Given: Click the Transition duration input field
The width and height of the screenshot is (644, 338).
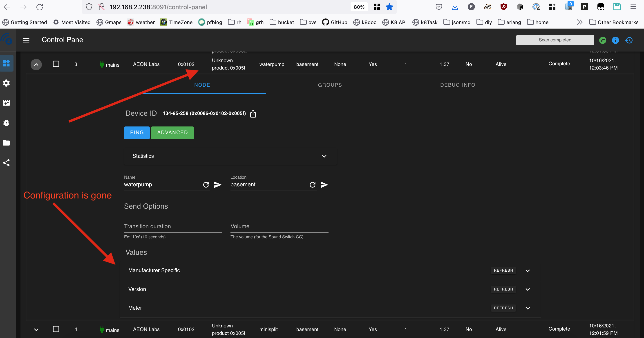Looking at the screenshot, I should coord(173,226).
